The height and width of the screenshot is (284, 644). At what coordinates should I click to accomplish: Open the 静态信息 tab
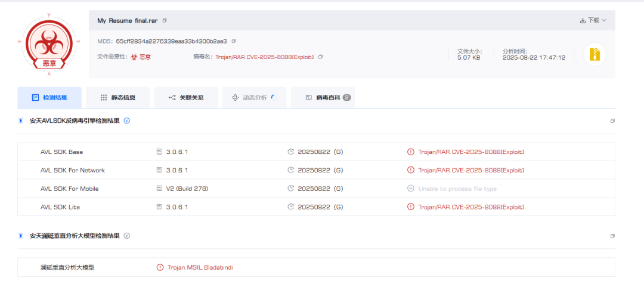coord(117,97)
